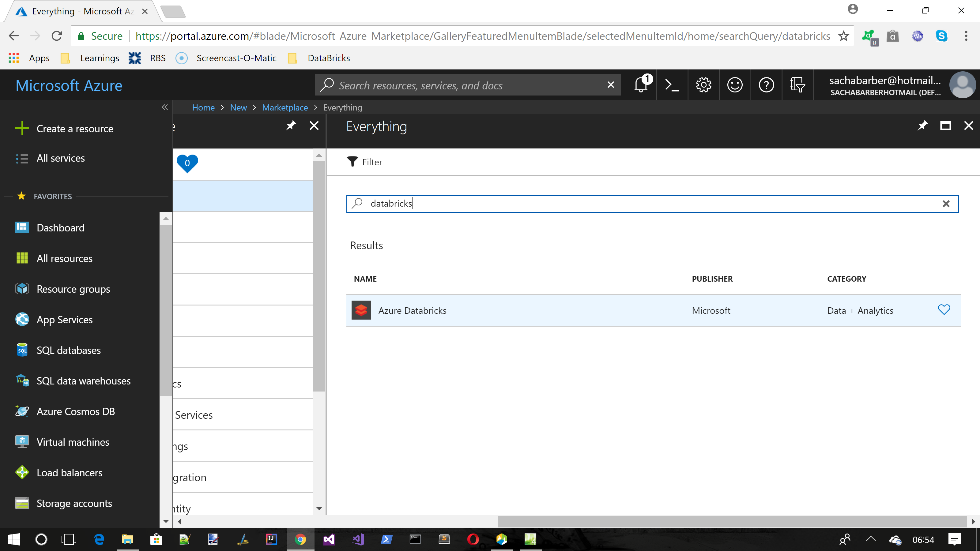Click the Microsoft Azure logo text
Screen dimensions: 980x551
tap(69, 86)
